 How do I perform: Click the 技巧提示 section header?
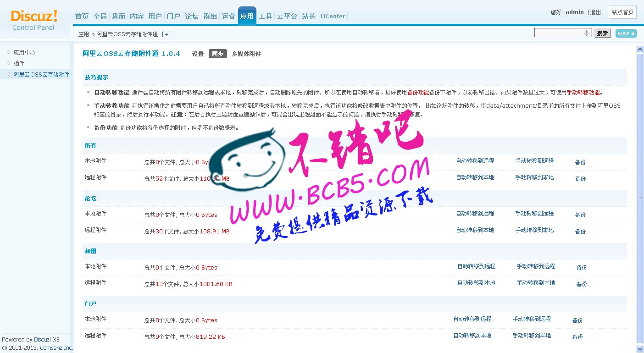96,77
